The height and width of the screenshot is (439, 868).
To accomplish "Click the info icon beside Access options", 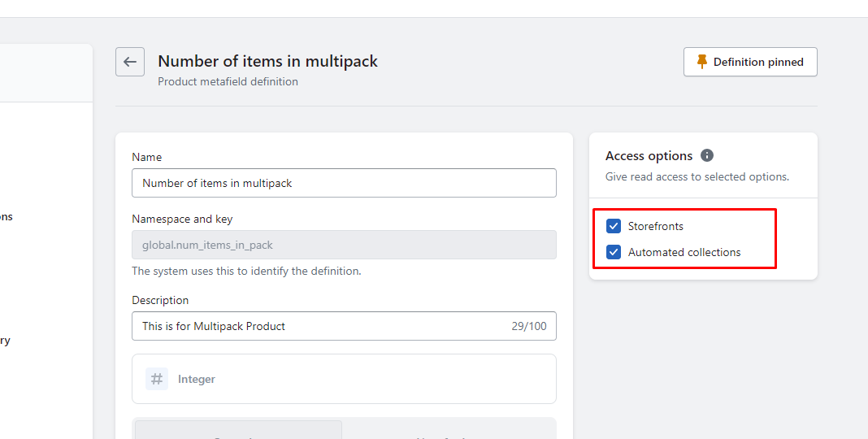I will coord(707,155).
